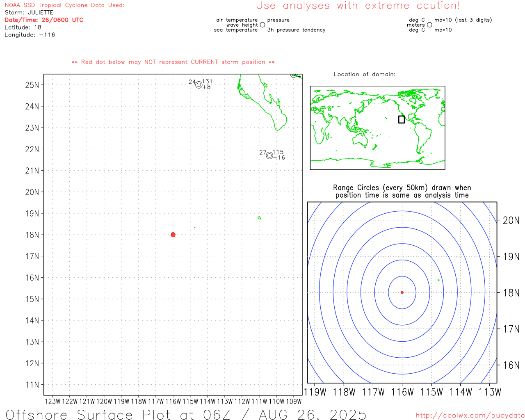The height and width of the screenshot is (420, 525).
Task: Click the 113W label on range circles plot
Action: tap(490, 392)
